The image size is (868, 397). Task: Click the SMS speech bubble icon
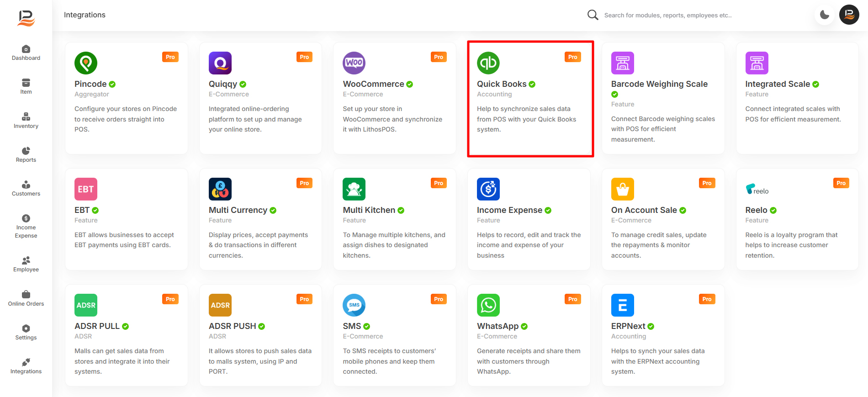coord(354,305)
